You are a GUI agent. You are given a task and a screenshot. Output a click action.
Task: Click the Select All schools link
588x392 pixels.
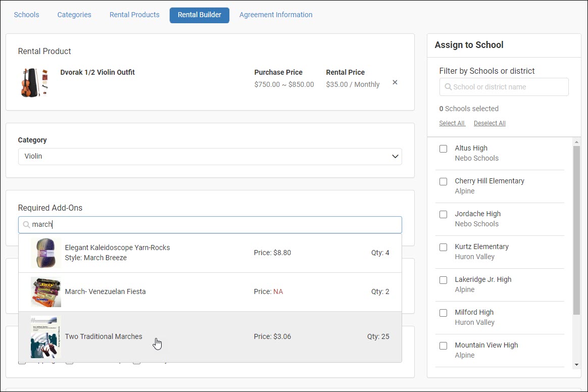[x=452, y=123]
